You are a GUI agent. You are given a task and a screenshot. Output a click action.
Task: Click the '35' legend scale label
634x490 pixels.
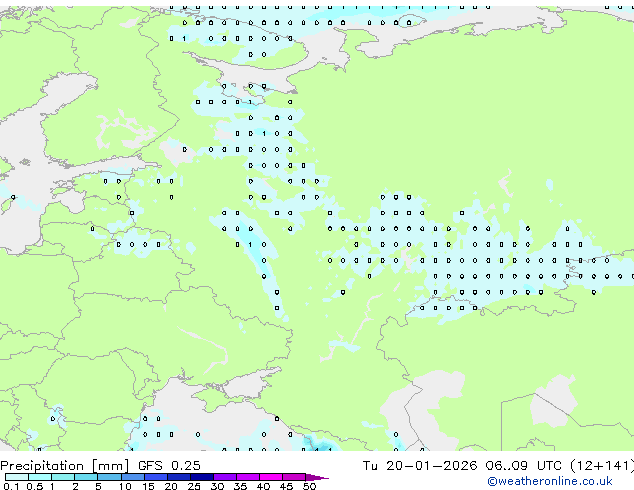click(240, 486)
